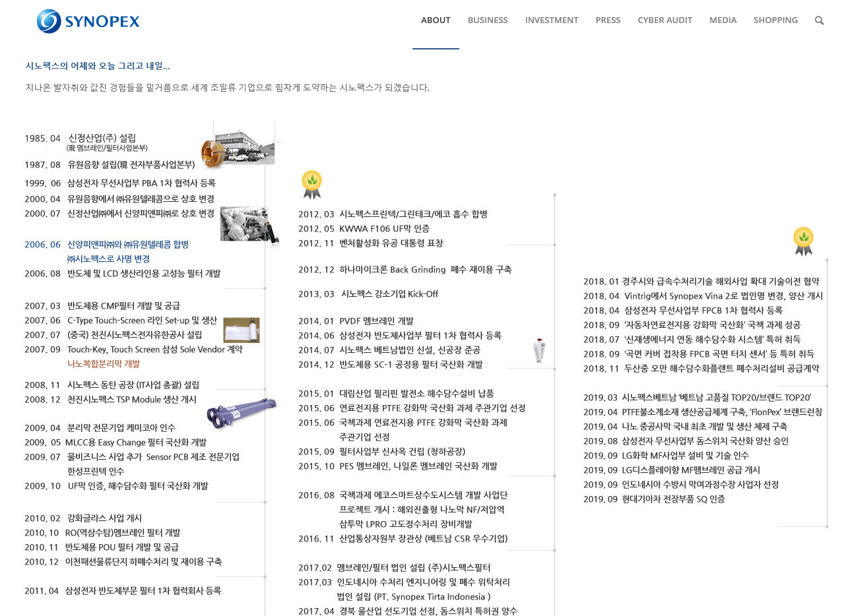Click the award ribbon above 2012 entries
The height and width of the screenshot is (616, 848).
(311, 184)
